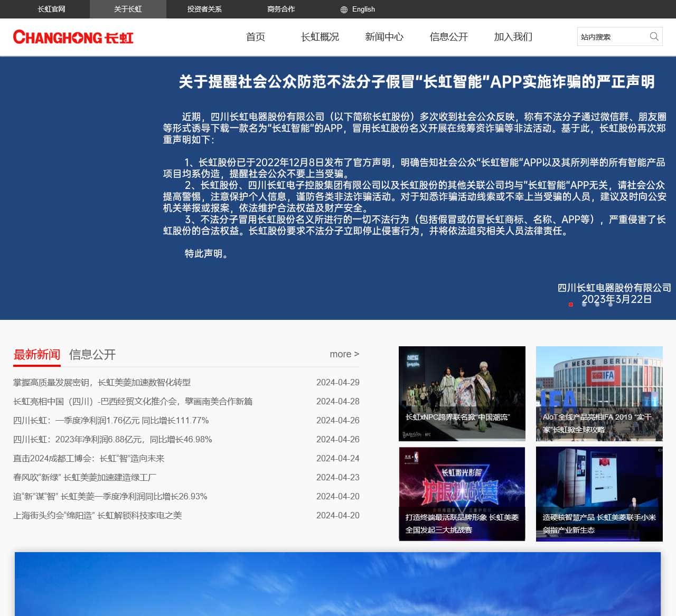Open news 上海街头约会"绵阳造" 长虹解锁科技家电之美
676x616 pixels.
click(x=98, y=515)
